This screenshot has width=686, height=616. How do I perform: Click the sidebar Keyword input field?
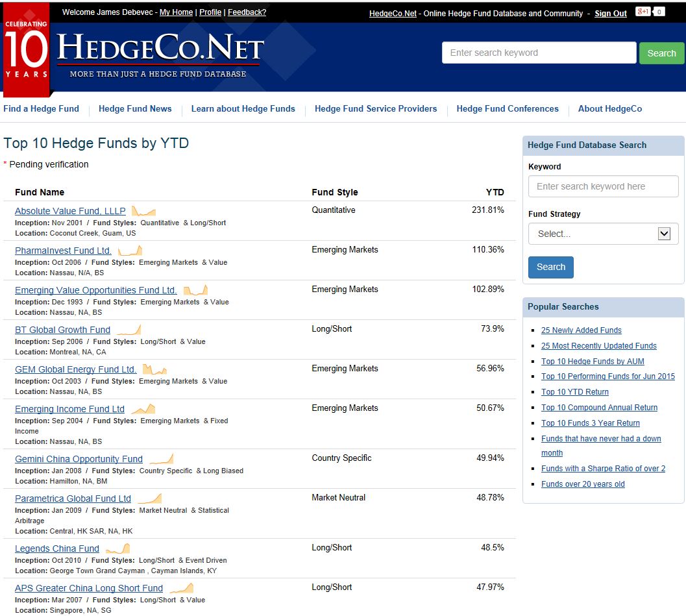tap(603, 186)
